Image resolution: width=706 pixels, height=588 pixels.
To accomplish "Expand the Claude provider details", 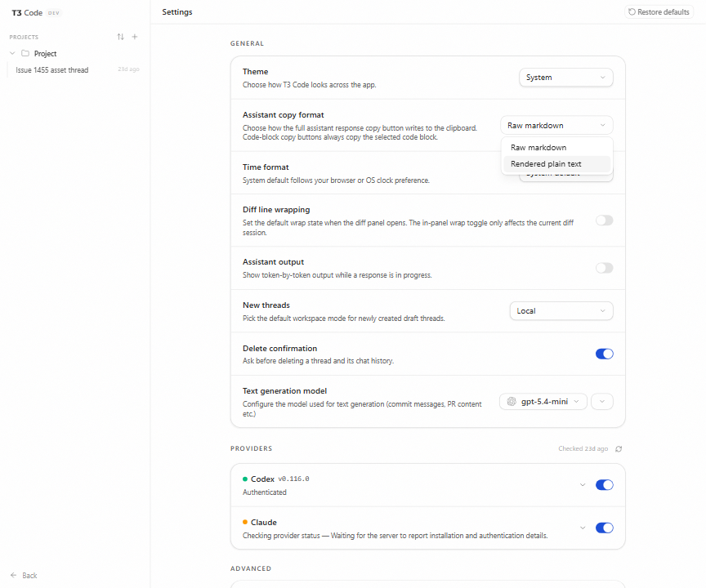I will click(x=582, y=528).
